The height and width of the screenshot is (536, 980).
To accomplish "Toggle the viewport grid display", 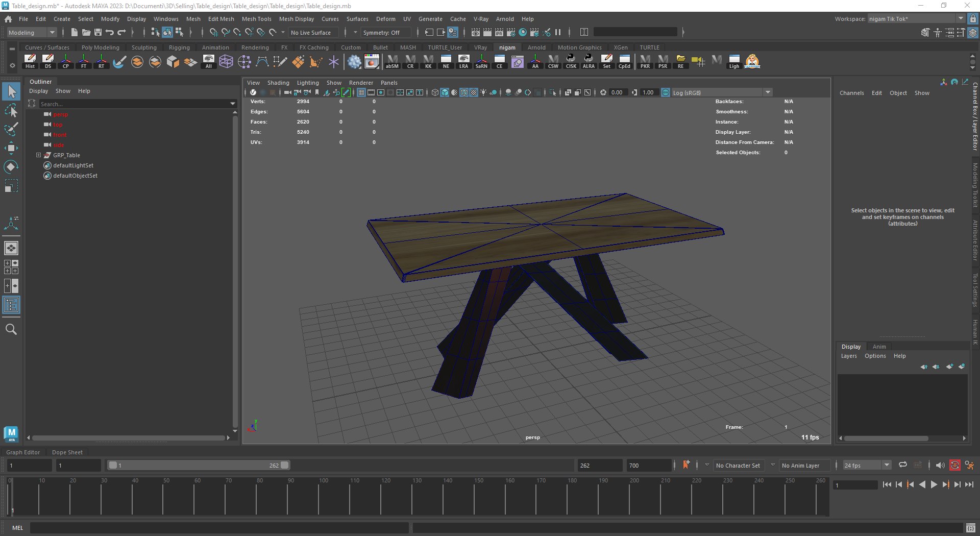I will (361, 92).
